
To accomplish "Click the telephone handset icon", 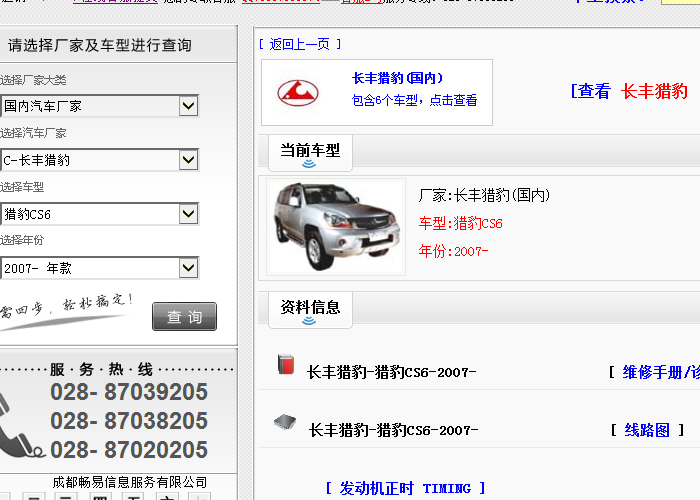I will (20, 426).
